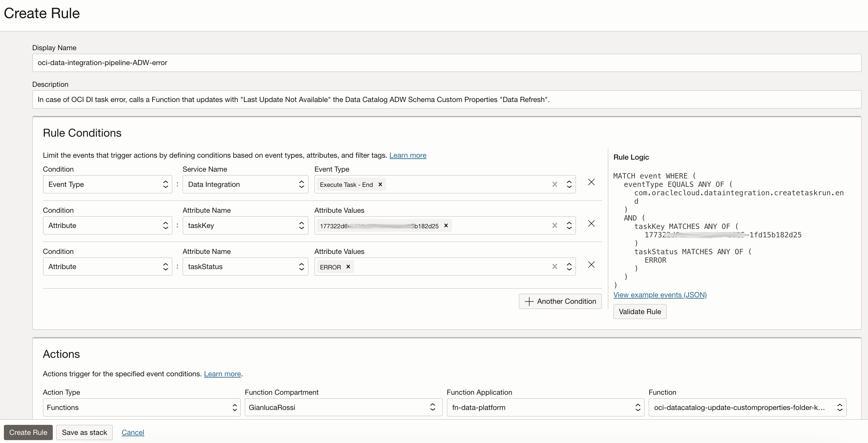Click the Another Condition button
Screen dimensions: 868x443
tap(560, 301)
